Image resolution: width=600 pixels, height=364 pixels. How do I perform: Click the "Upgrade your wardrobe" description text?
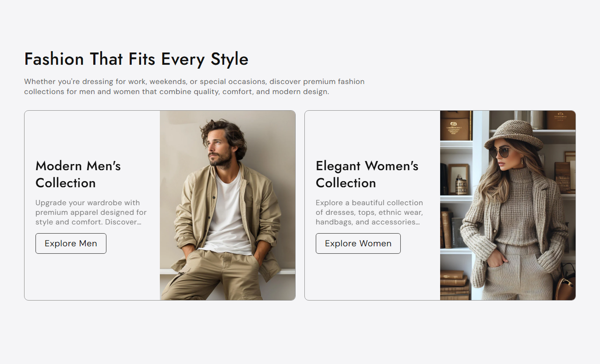(91, 212)
